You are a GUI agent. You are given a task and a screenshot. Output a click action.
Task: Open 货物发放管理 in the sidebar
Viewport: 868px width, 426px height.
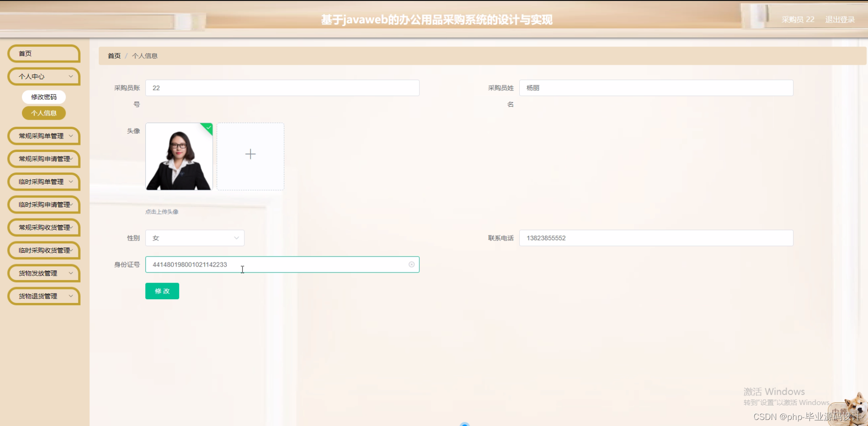pos(43,273)
